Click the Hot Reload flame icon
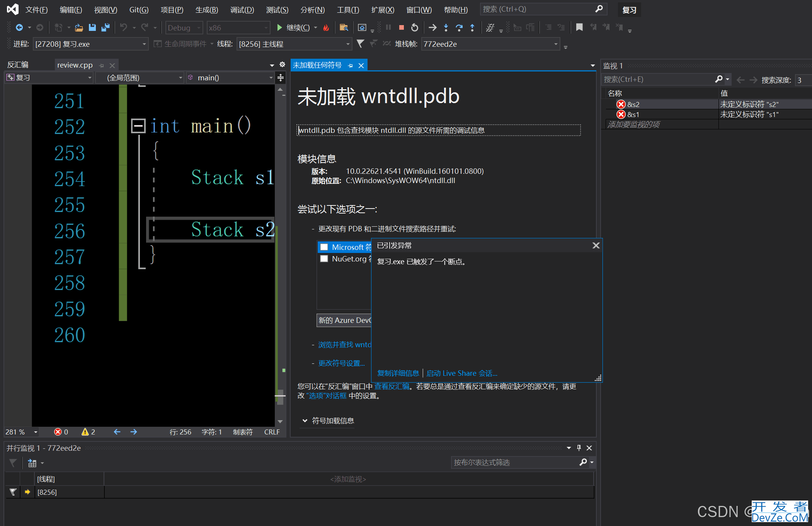Screen dimensions: 812x526 326,27
